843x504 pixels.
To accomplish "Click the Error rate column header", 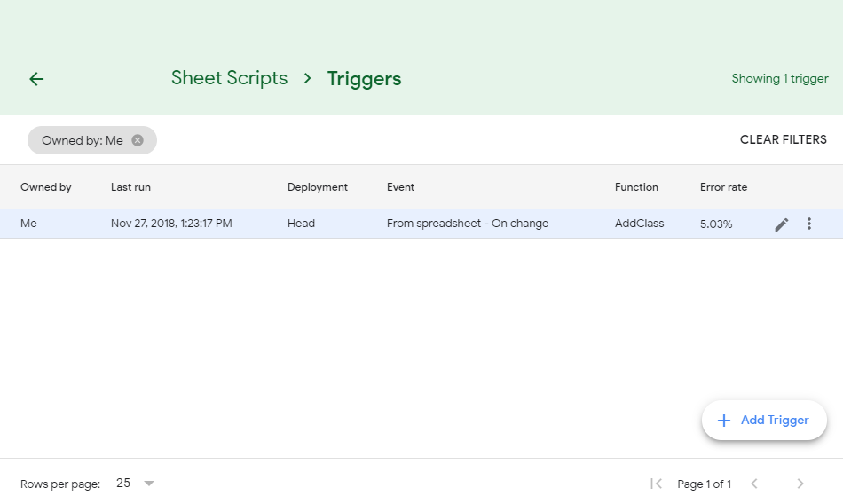I will tap(723, 187).
